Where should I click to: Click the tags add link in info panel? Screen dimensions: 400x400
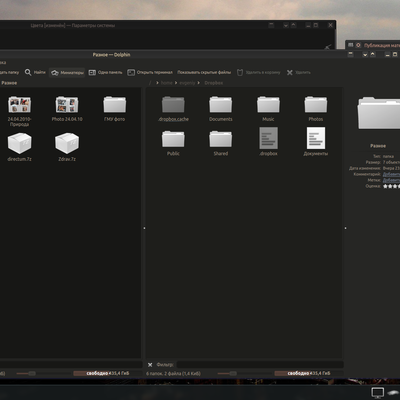pos(391,180)
